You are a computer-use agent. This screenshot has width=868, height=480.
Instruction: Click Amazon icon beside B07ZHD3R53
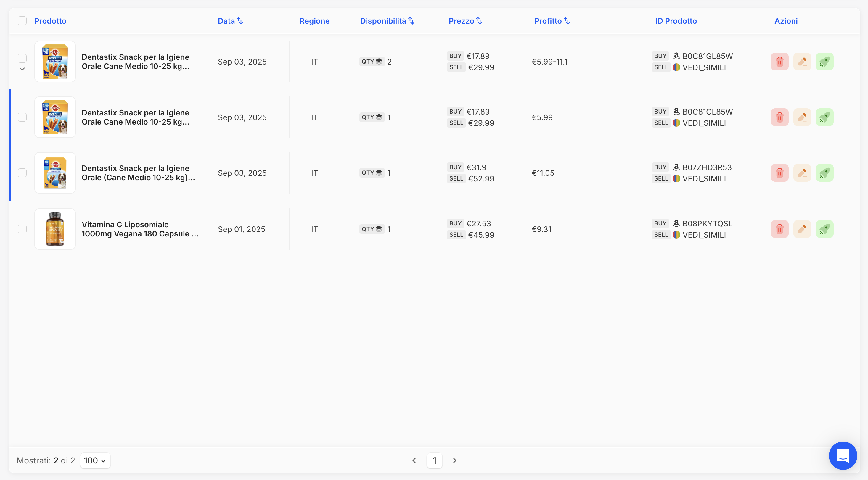pos(676,167)
